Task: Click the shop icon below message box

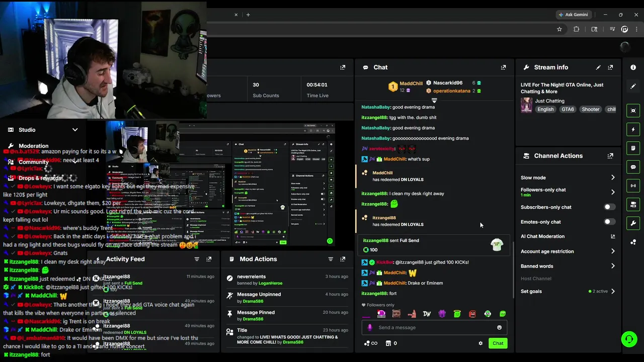Action: tap(388, 343)
